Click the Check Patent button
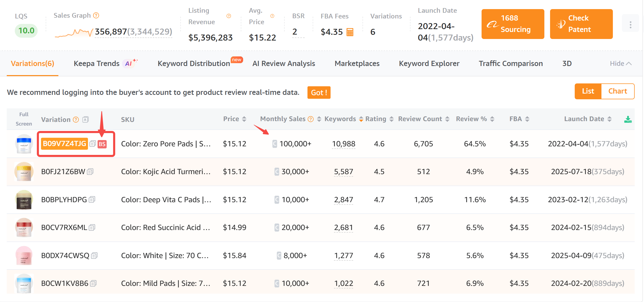The image size is (644, 302). click(581, 24)
